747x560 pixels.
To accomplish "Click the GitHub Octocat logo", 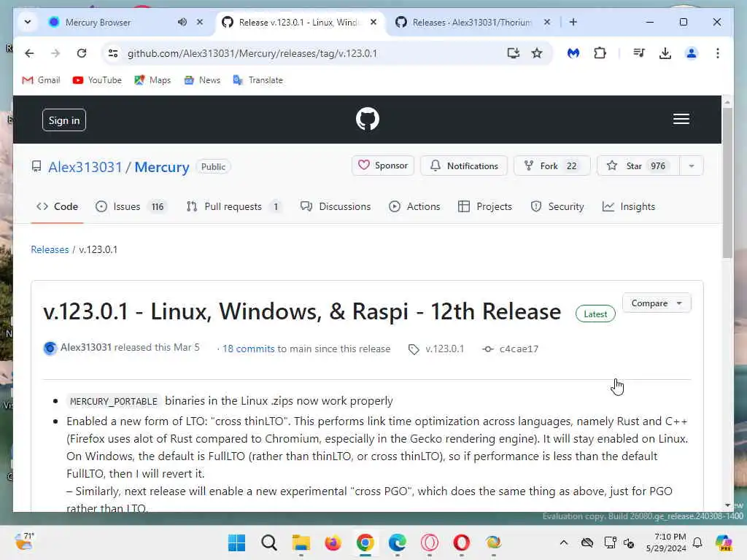I will coord(368,119).
